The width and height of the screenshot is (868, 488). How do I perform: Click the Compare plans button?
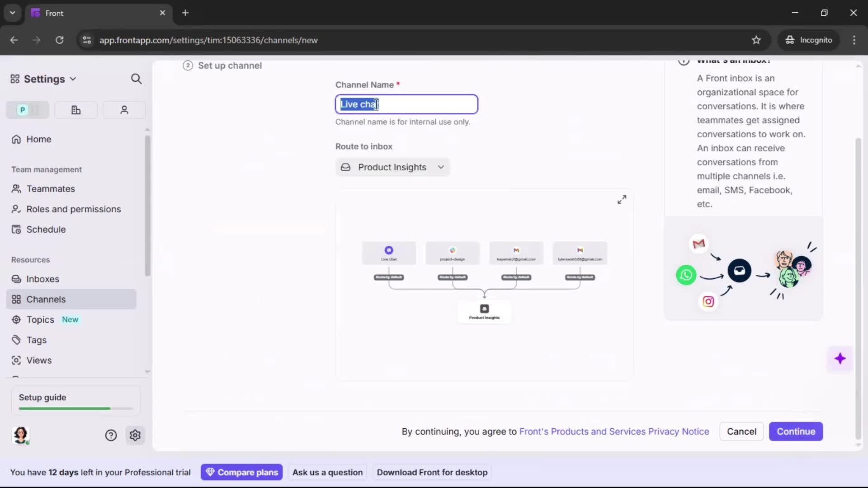pos(241,472)
